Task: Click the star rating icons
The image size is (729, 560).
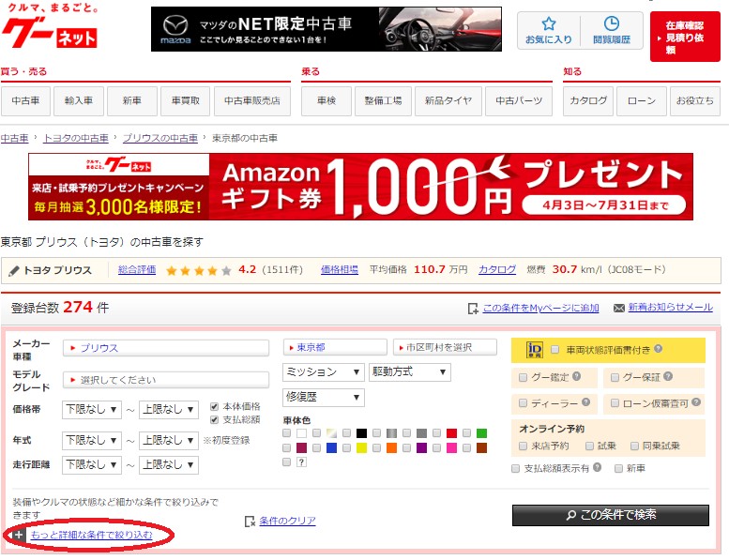Action: [199, 270]
